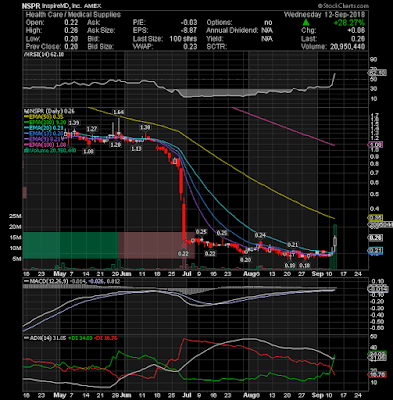
Task: Click the header Volume figure 20,950,440
Action: click(x=348, y=47)
